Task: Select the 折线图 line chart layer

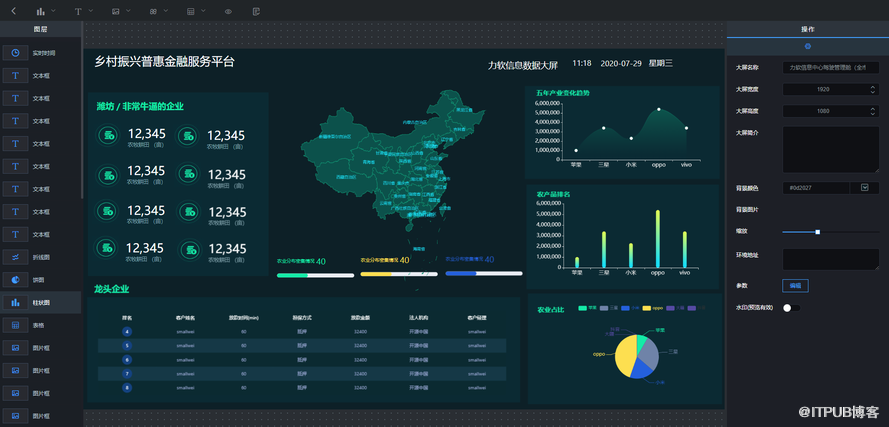Action: [40, 257]
